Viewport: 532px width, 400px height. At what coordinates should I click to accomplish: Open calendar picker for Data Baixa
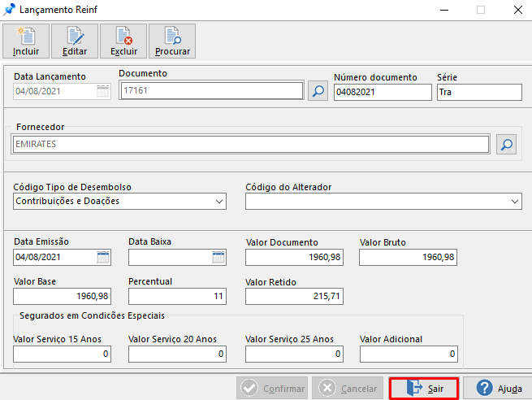click(218, 257)
